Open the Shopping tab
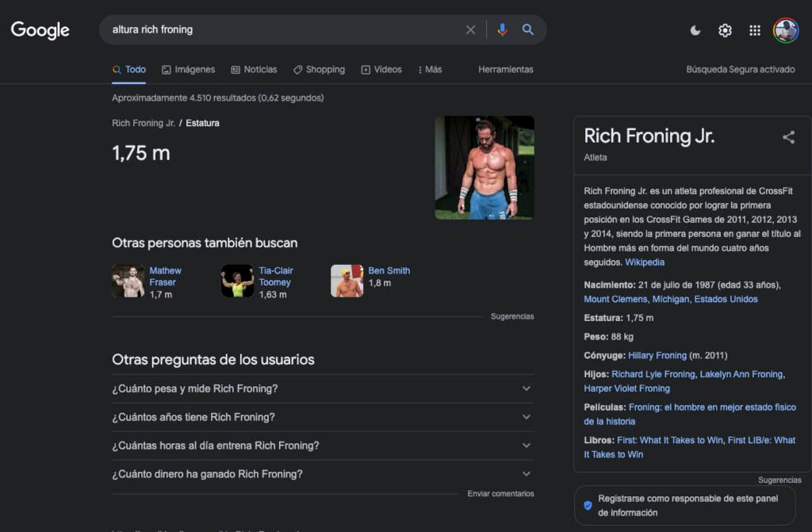The height and width of the screenshot is (532, 812). point(319,70)
